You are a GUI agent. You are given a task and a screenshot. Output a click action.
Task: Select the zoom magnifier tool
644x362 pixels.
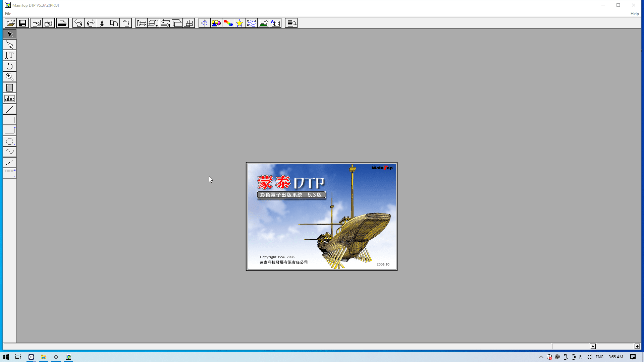pyautogui.click(x=9, y=77)
